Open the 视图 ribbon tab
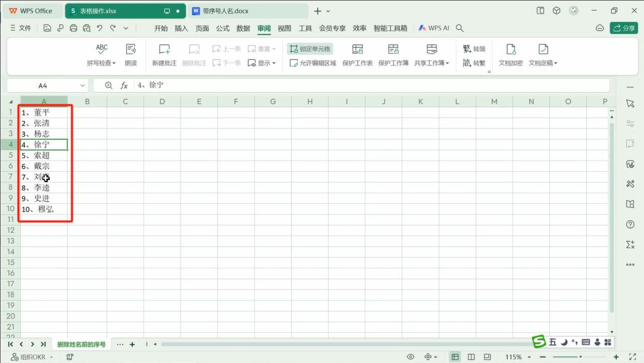 (285, 28)
